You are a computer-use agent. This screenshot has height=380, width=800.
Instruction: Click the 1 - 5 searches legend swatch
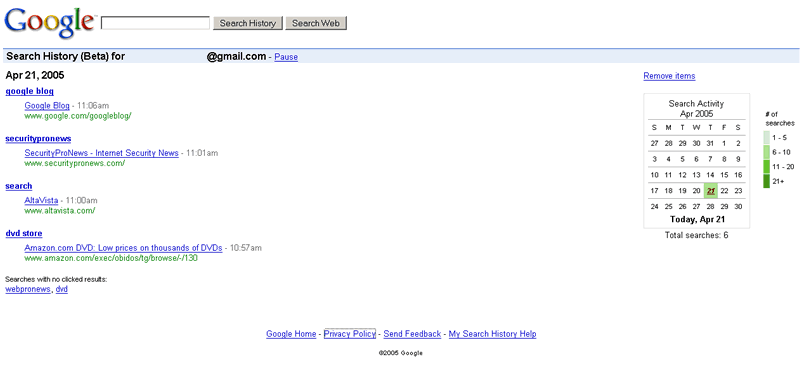pyautogui.click(x=766, y=138)
